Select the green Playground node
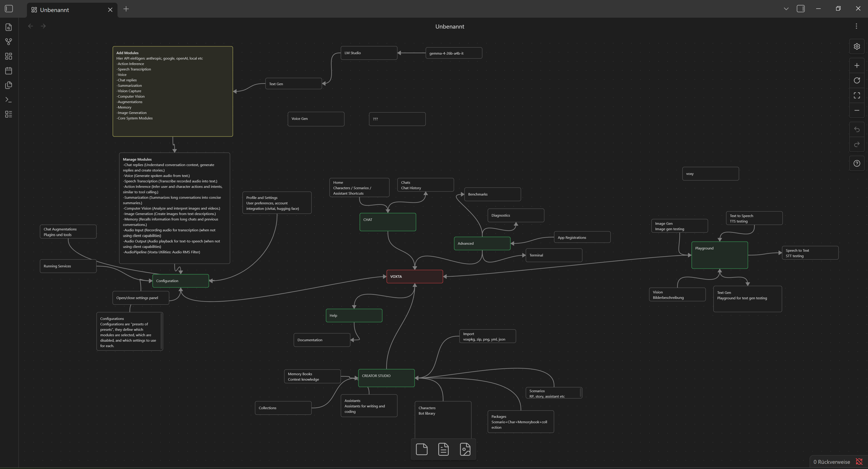The width and height of the screenshot is (868, 469). point(719,255)
